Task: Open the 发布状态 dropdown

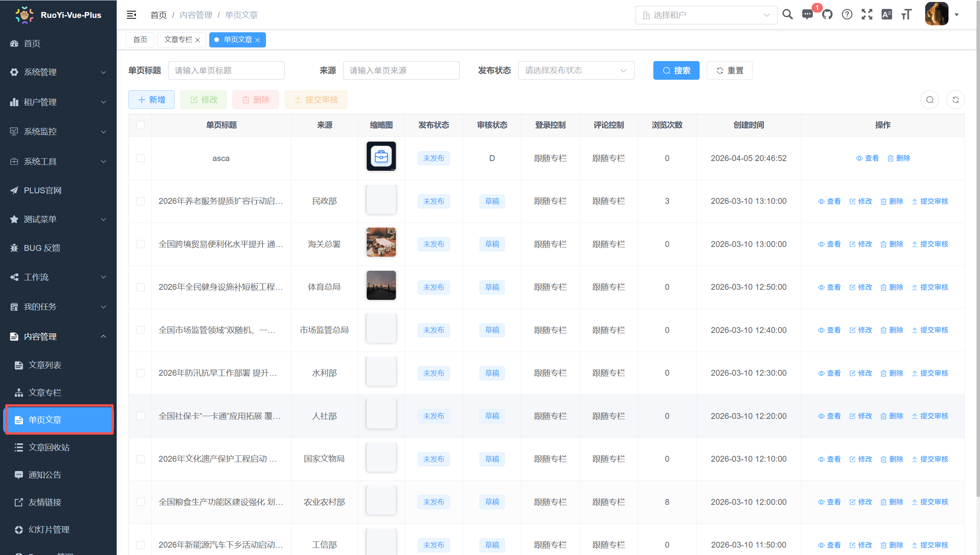Action: pyautogui.click(x=576, y=70)
